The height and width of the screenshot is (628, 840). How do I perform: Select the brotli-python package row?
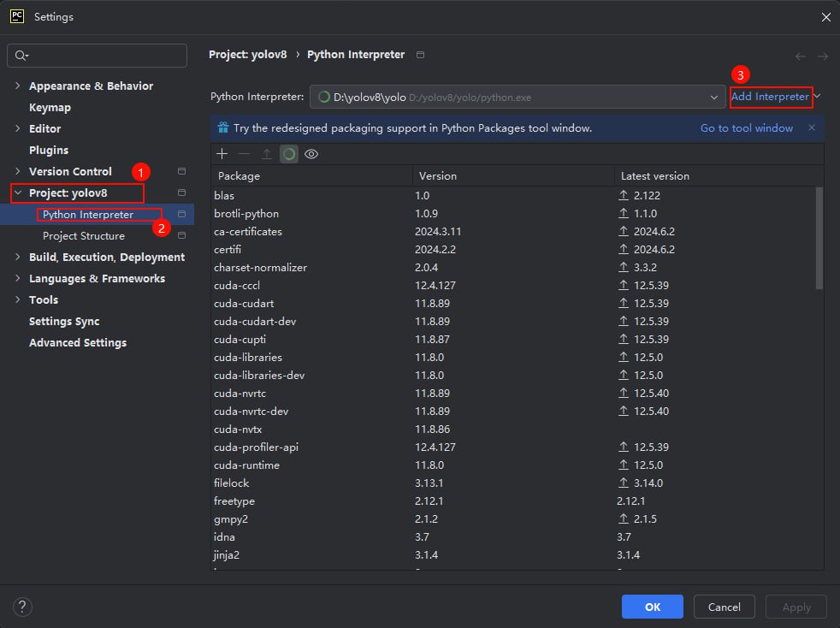click(x=513, y=213)
